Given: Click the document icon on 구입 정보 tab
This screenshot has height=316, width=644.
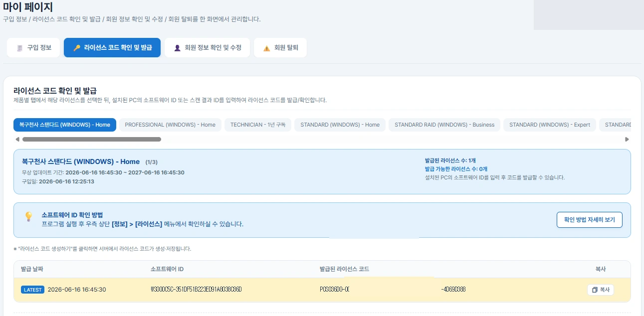Looking at the screenshot, I should tap(19, 48).
